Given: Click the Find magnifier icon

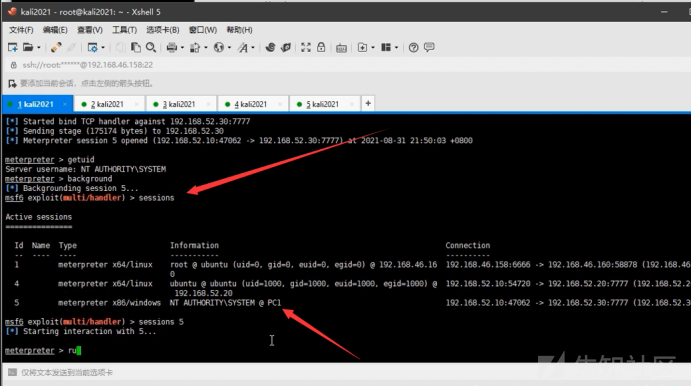Looking at the screenshot, I should coord(150,47).
